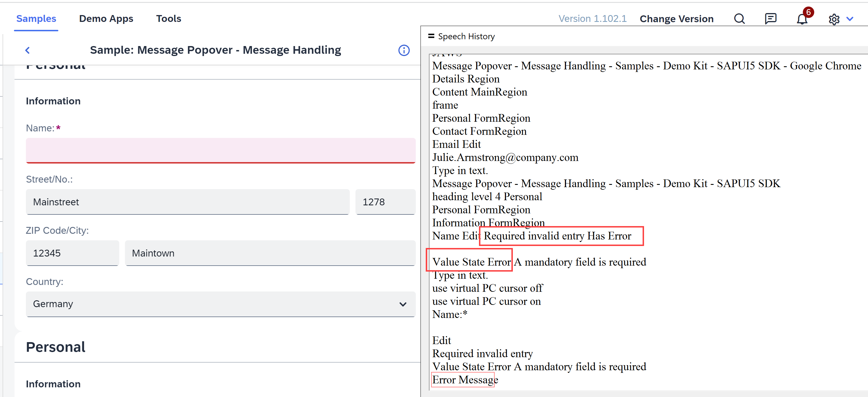Switch to the Samples tab
Image resolution: width=868 pixels, height=397 pixels.
pyautogui.click(x=36, y=18)
